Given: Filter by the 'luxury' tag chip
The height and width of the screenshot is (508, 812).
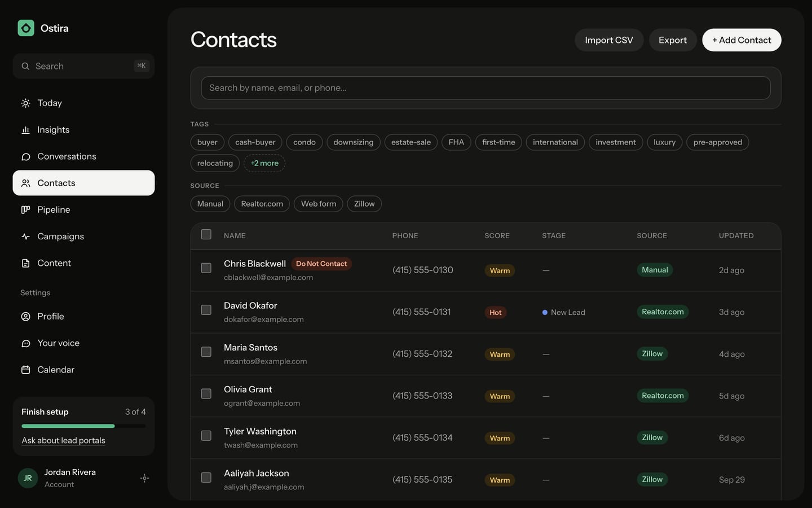Looking at the screenshot, I should coord(665,142).
